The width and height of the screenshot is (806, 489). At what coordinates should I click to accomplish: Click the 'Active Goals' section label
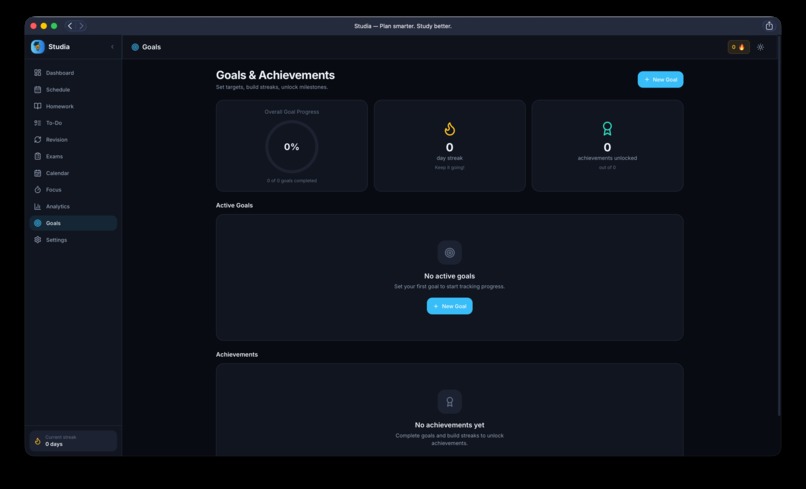point(234,205)
